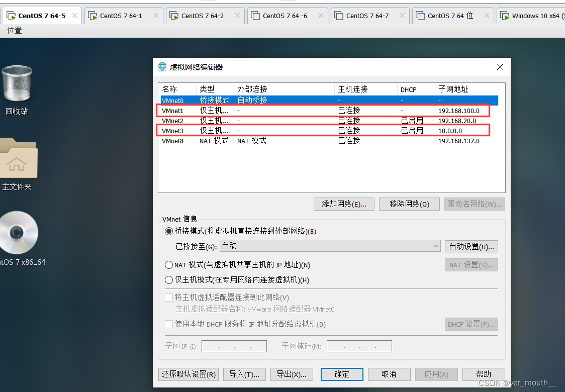The width and height of the screenshot is (565, 392).
Task: Click 移除网络(O) button
Action: (x=409, y=204)
